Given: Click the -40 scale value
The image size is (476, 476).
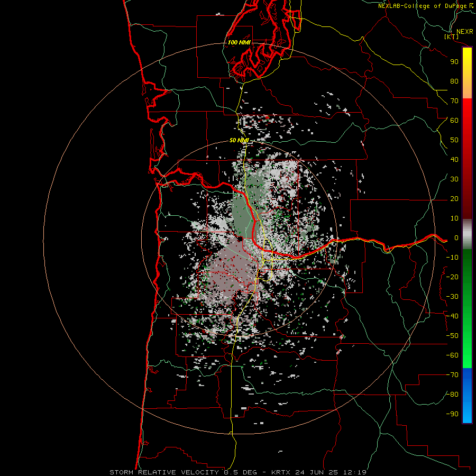Looking at the screenshot, I should pyautogui.click(x=452, y=316).
